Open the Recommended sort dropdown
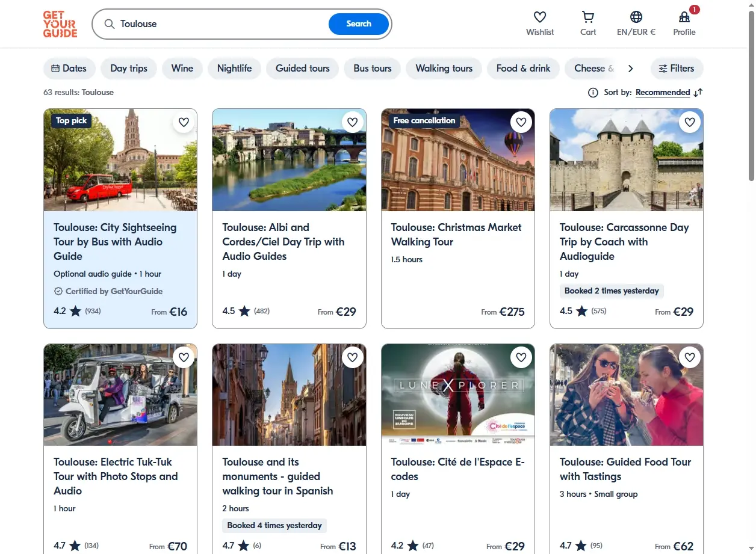Screen dimensions: 756x554 pos(663,93)
